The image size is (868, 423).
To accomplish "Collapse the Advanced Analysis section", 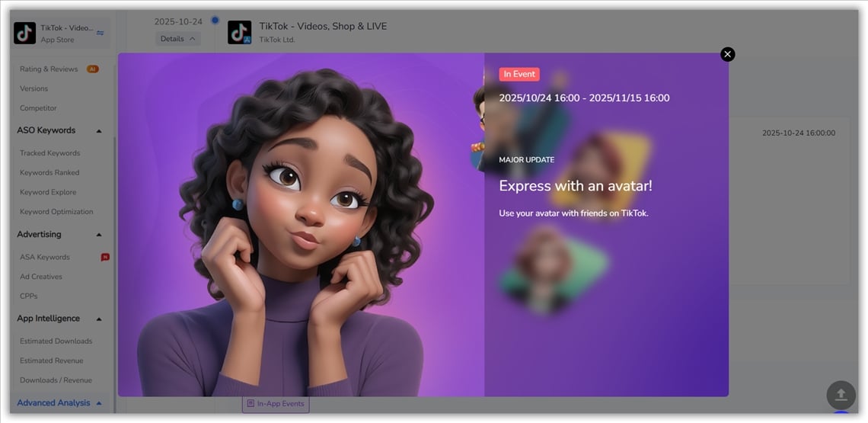I will (99, 403).
